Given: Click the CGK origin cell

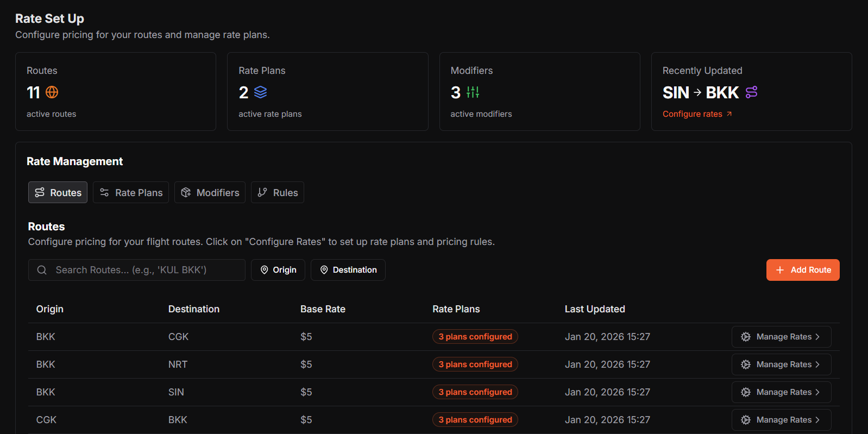Looking at the screenshot, I should point(46,420).
